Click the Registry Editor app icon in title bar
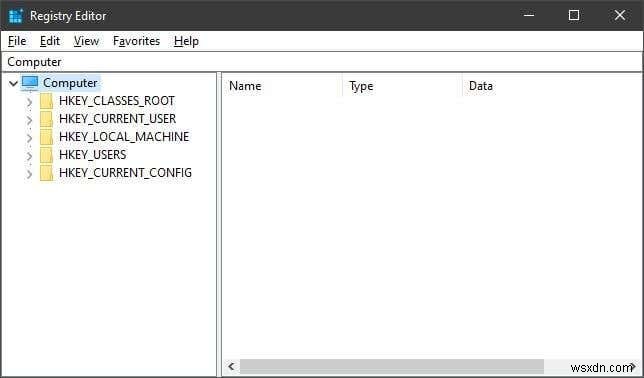This screenshot has width=644, height=378. [x=16, y=16]
